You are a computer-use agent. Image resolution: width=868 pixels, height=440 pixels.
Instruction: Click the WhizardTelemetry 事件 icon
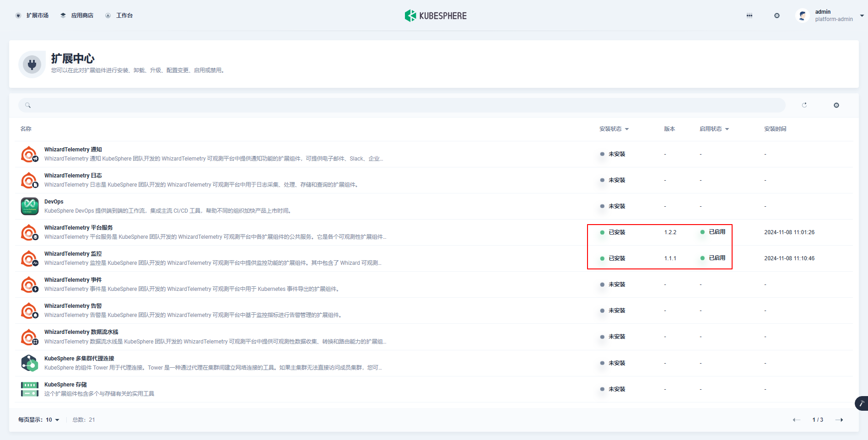coord(30,284)
